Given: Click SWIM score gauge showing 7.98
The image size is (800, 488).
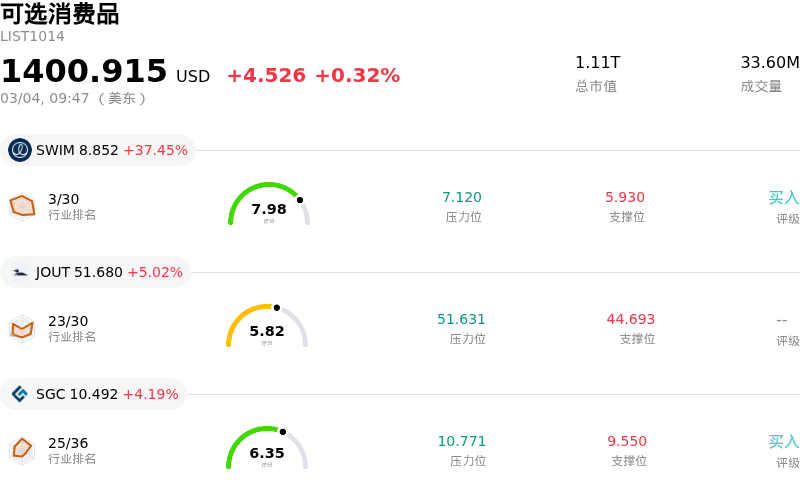Looking at the screenshot, I should point(268,205).
